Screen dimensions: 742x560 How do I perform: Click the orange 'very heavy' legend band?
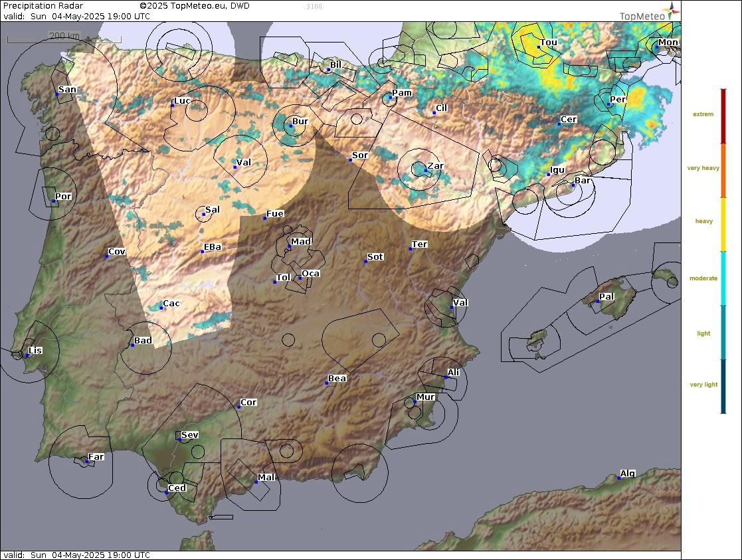pos(723,171)
